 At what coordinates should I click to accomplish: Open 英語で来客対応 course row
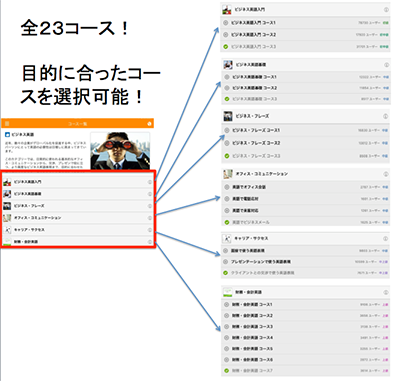306,211
